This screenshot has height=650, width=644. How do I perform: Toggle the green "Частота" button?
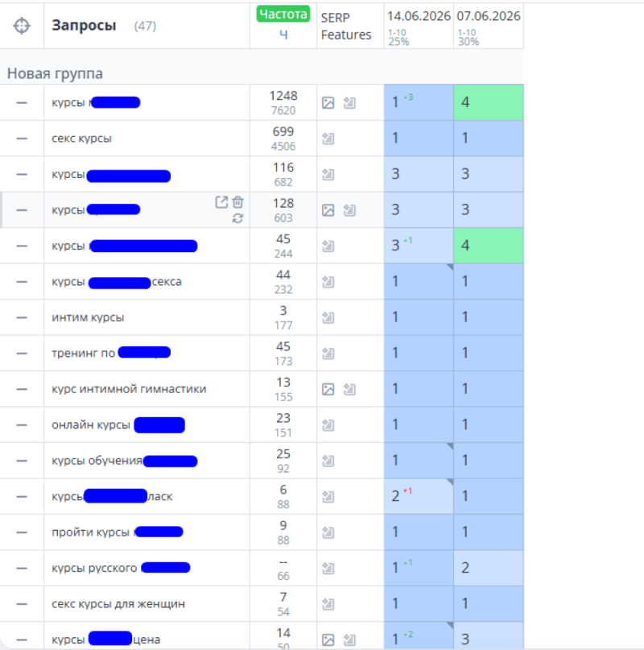[x=283, y=14]
